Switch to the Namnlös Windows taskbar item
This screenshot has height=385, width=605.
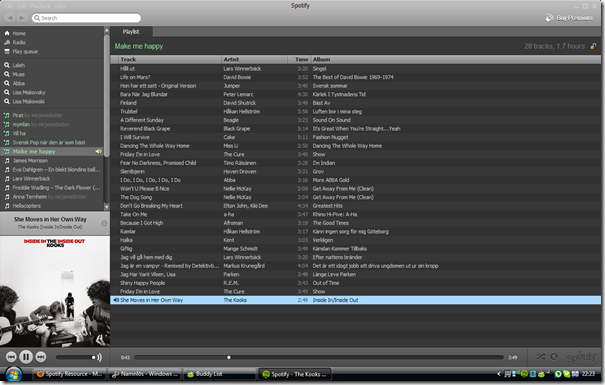tap(144, 374)
